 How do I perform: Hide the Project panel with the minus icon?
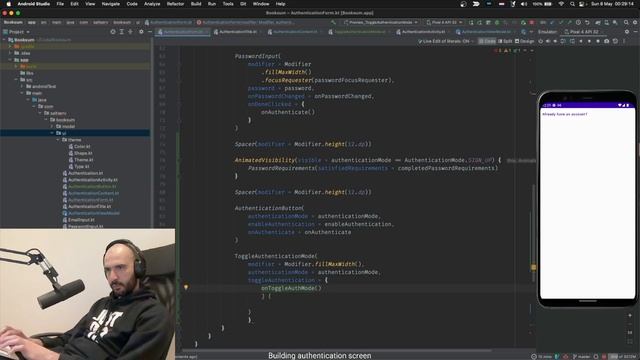(x=149, y=31)
